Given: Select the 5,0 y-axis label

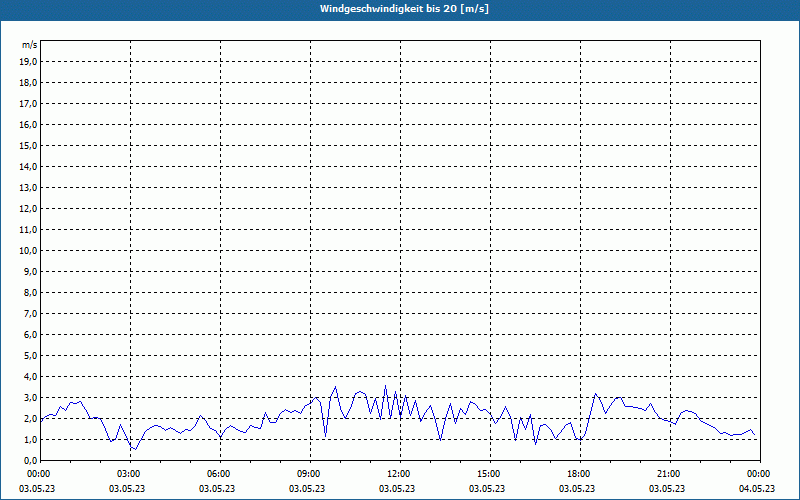Looking at the screenshot, I should pos(31,356).
